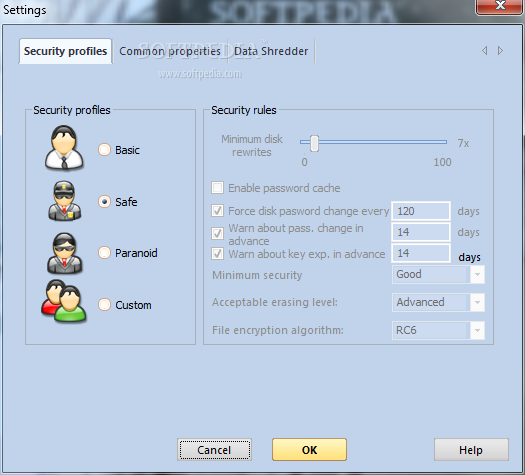
Task: Click the OK button
Action: point(309,450)
